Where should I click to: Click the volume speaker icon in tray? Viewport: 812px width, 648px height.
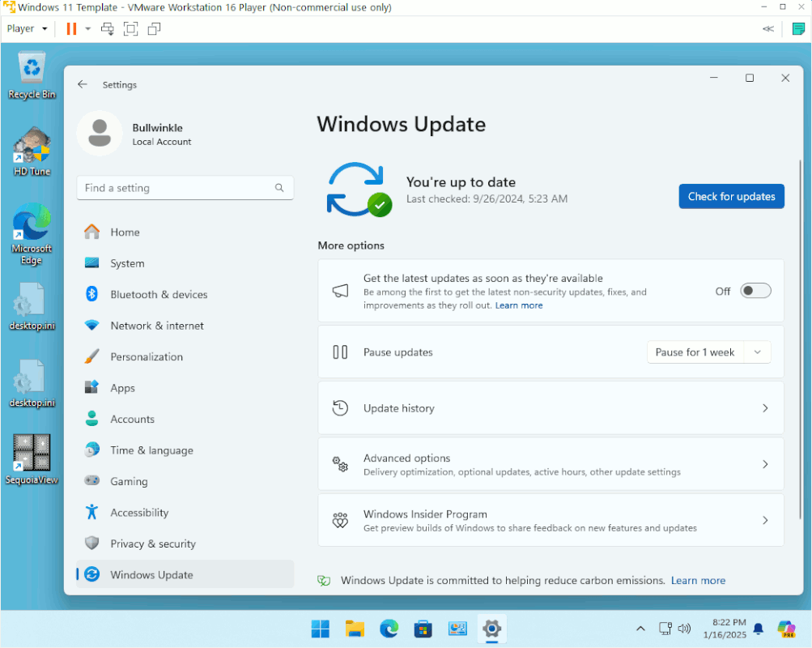(x=685, y=629)
